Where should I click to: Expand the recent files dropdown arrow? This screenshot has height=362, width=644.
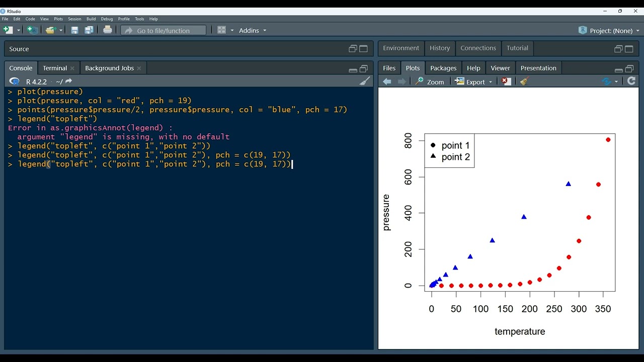click(x=61, y=31)
